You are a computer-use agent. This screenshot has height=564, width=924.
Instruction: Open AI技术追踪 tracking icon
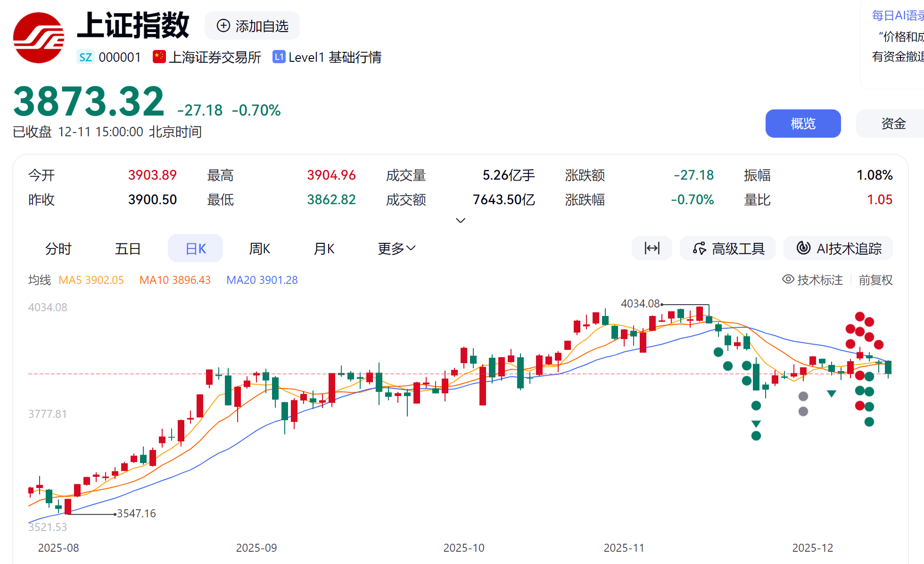(x=803, y=248)
